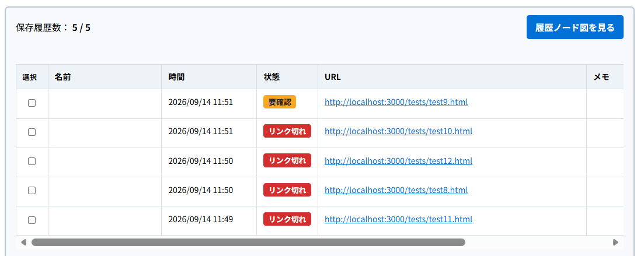Open the test9.html link

click(x=396, y=102)
